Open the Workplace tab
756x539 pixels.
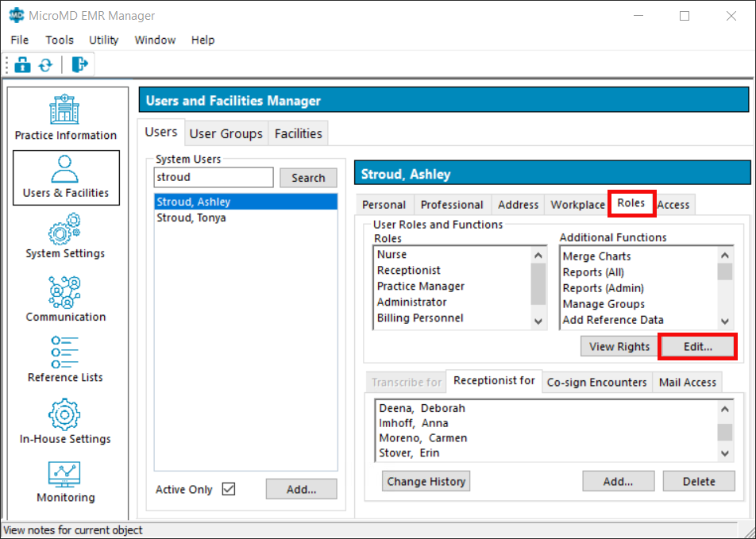coord(577,205)
